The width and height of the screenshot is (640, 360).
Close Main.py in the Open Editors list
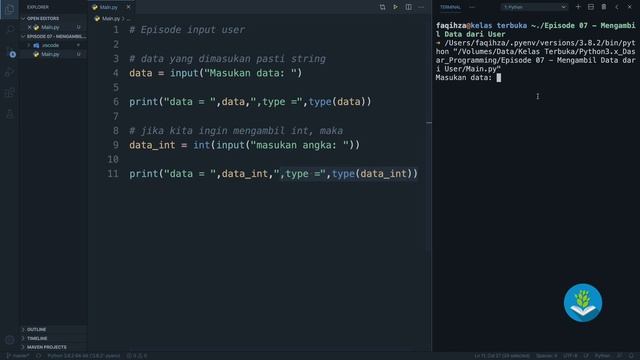pyautogui.click(x=29, y=27)
